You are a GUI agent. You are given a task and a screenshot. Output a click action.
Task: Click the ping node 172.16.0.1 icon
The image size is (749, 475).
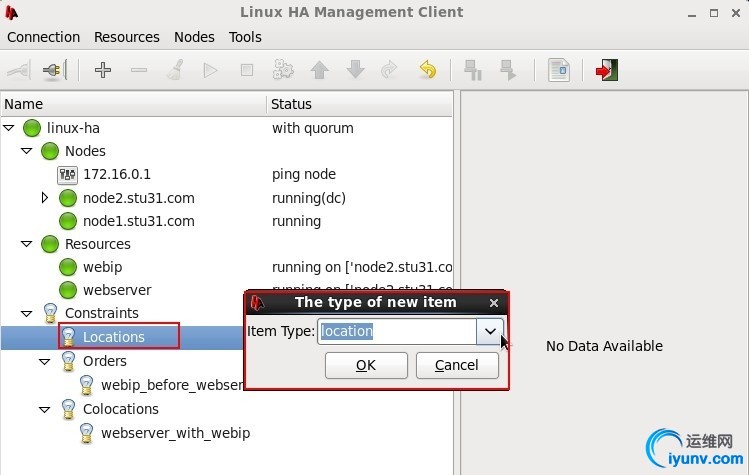[x=68, y=175]
